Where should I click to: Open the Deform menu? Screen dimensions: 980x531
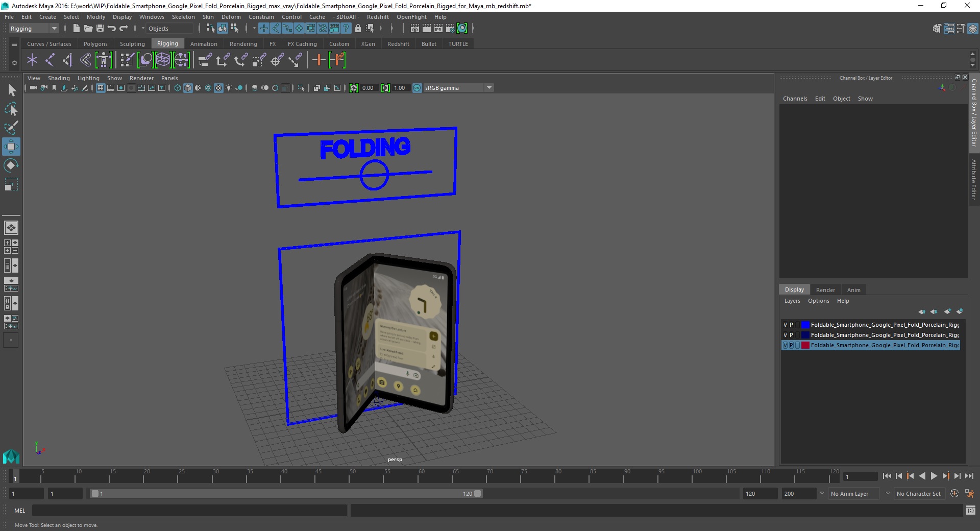pyautogui.click(x=231, y=17)
